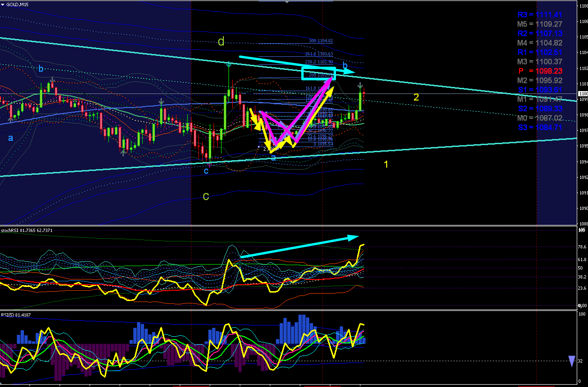Click the 38.2 level on stochRSI scale
Screen dimensions: 588x387
pos(582,277)
